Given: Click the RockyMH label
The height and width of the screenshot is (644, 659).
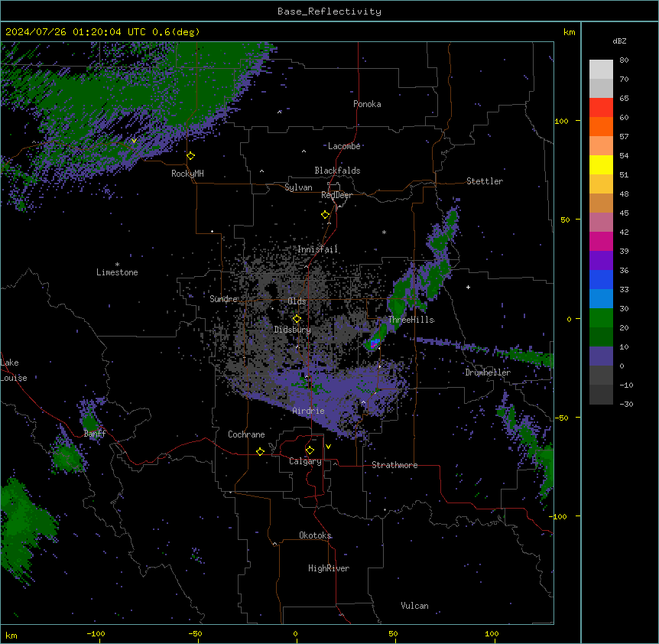Looking at the screenshot, I should (187, 174).
